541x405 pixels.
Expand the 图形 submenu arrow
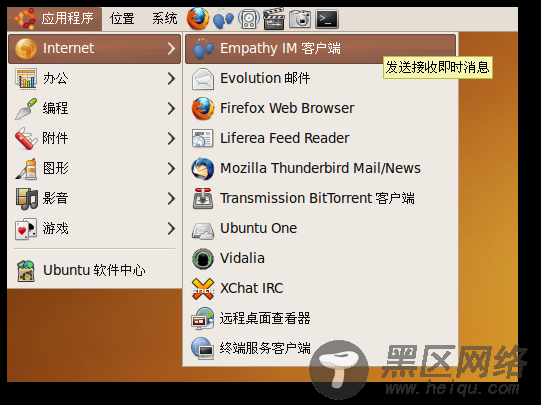(x=171, y=169)
